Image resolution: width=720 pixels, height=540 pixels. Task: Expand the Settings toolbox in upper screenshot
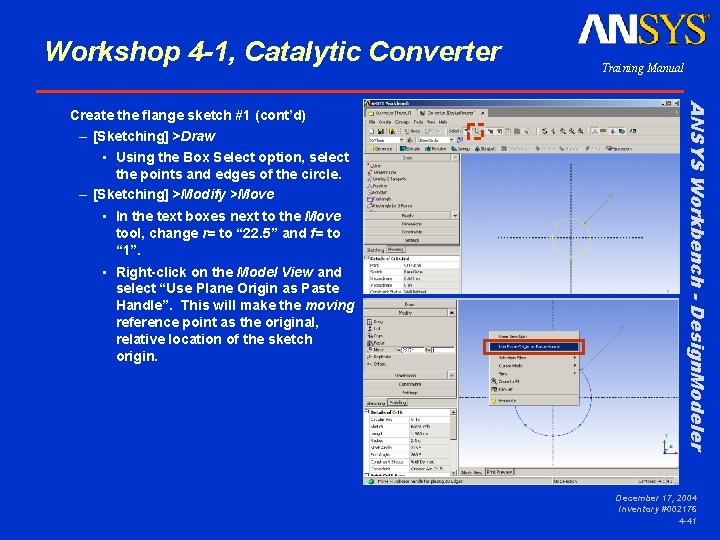tap(411, 240)
